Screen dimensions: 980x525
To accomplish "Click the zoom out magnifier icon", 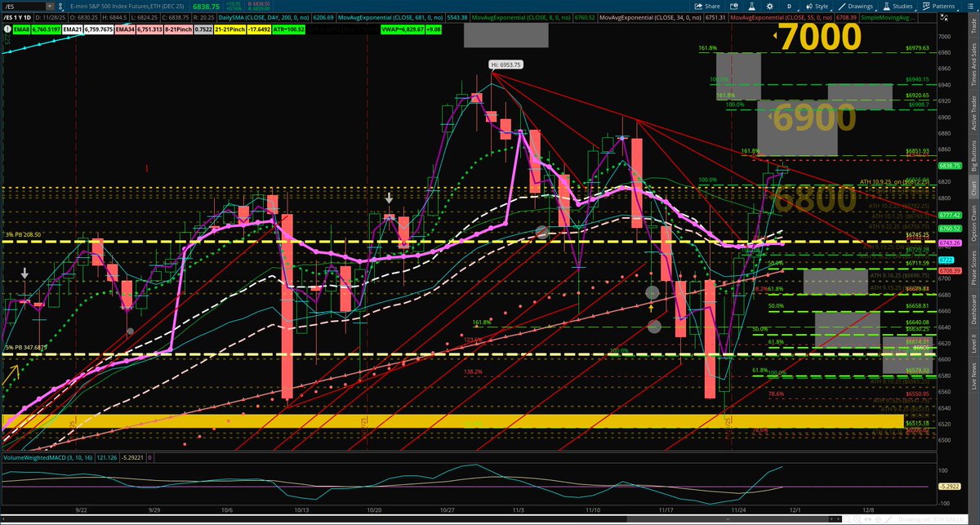I will click(x=846, y=519).
